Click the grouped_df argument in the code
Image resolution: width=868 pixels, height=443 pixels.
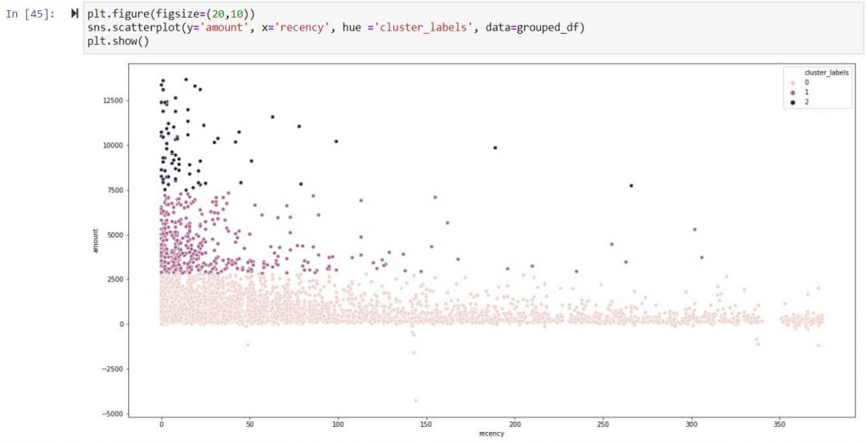click(548, 27)
